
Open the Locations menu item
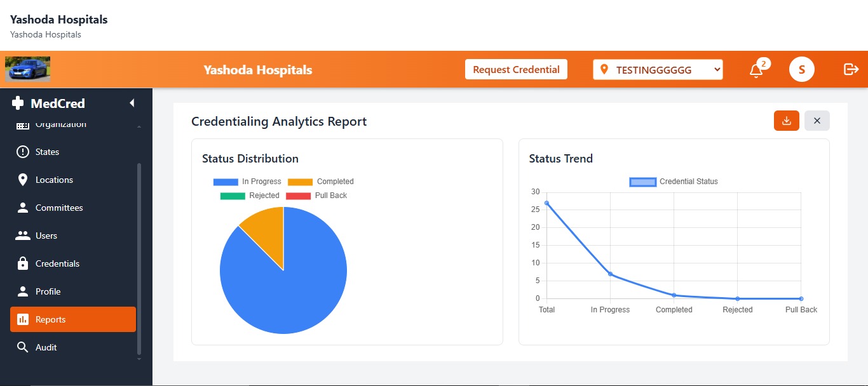[73, 180]
